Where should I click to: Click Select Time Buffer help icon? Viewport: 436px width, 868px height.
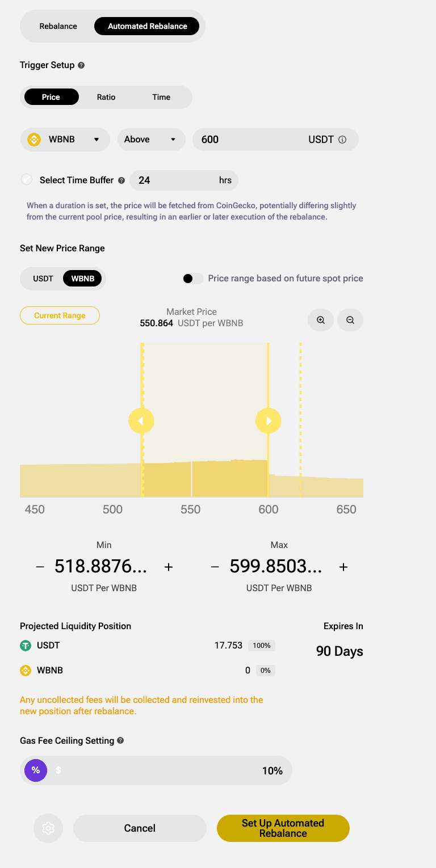(x=121, y=180)
